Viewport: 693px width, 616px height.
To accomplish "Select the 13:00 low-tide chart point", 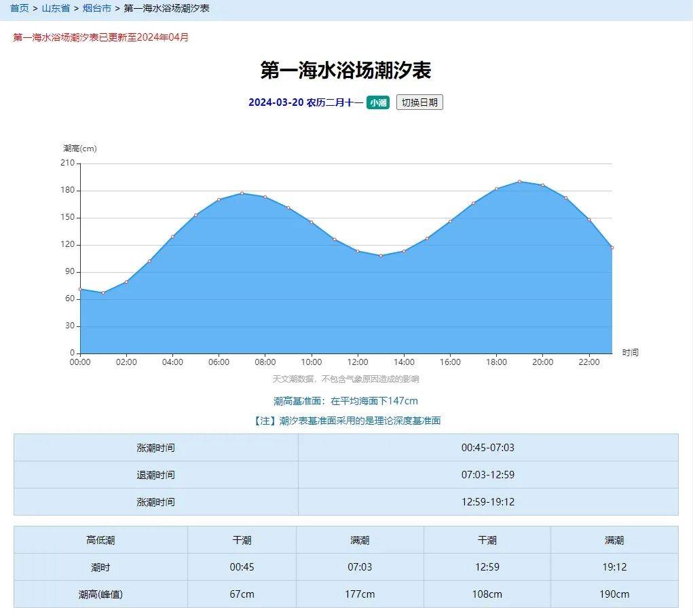I will (381, 256).
